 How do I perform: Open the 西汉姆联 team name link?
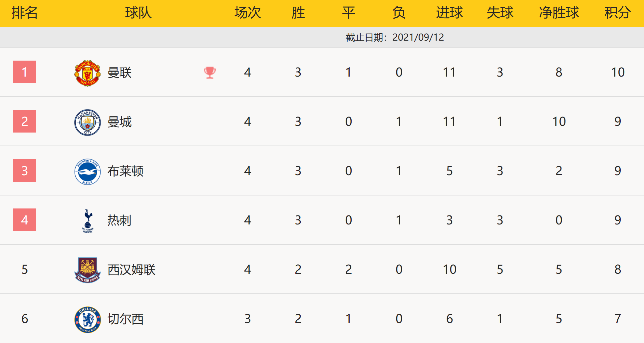click(132, 270)
